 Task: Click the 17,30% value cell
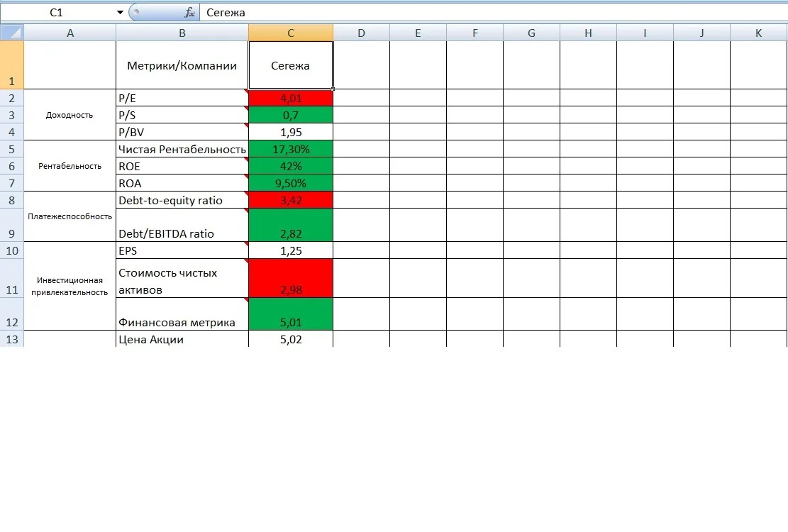tap(291, 149)
